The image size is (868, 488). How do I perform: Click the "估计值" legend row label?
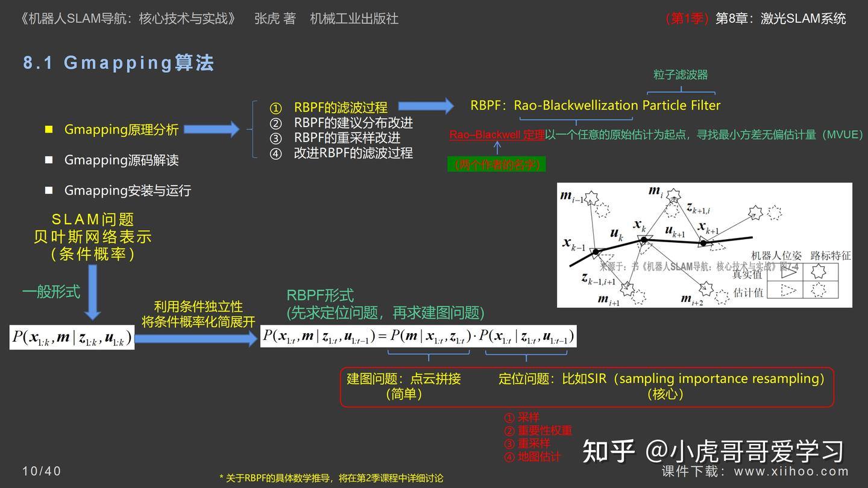click(x=747, y=292)
